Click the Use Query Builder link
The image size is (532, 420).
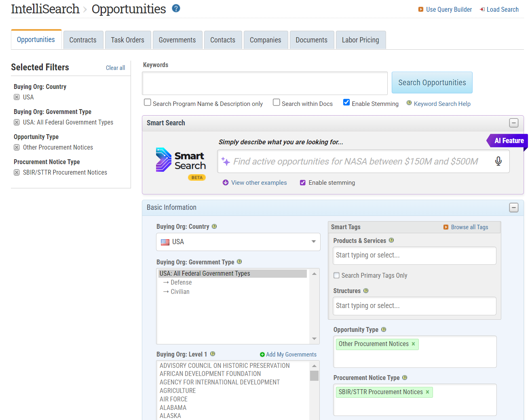coord(448,9)
